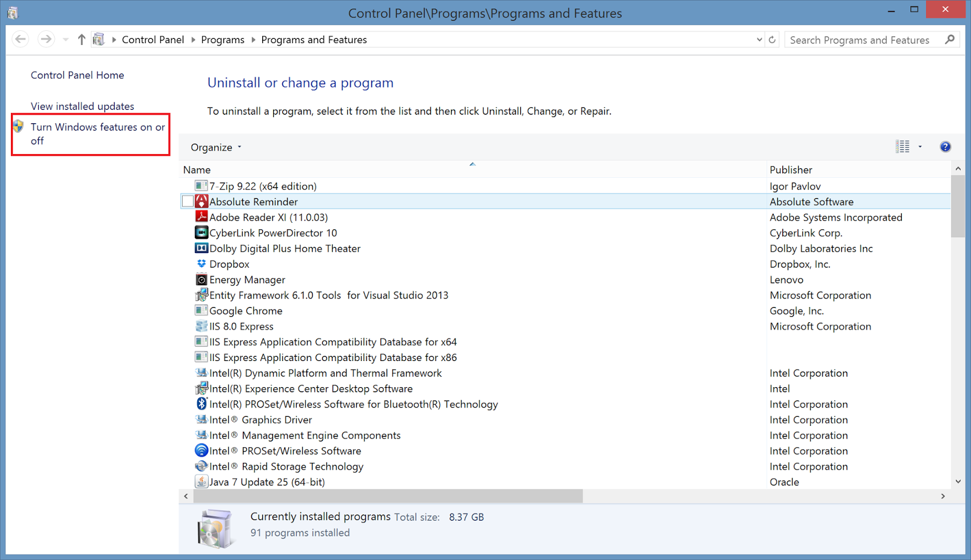
Task: Select Programs and Features breadcrumb
Action: point(314,40)
